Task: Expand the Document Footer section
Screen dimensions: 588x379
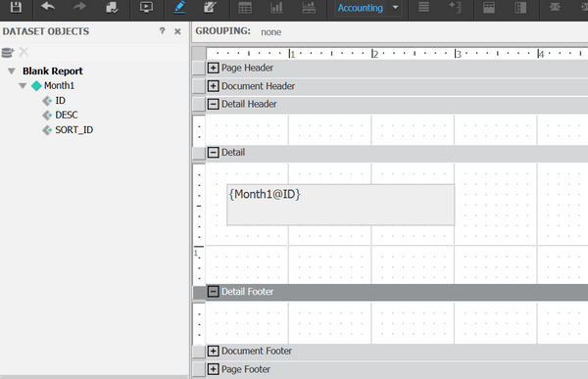Action: click(x=213, y=351)
